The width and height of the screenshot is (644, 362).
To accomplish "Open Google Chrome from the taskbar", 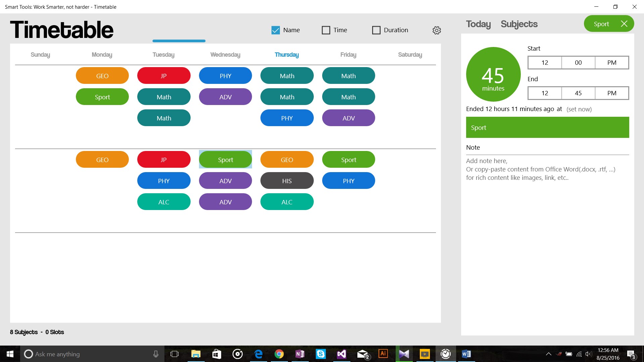I will 279,354.
